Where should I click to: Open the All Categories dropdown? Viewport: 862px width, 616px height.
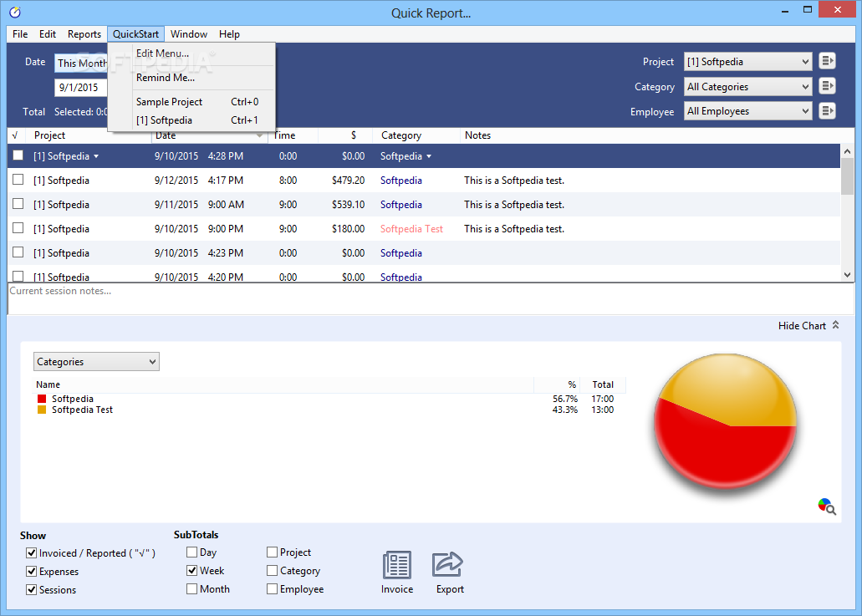point(747,87)
